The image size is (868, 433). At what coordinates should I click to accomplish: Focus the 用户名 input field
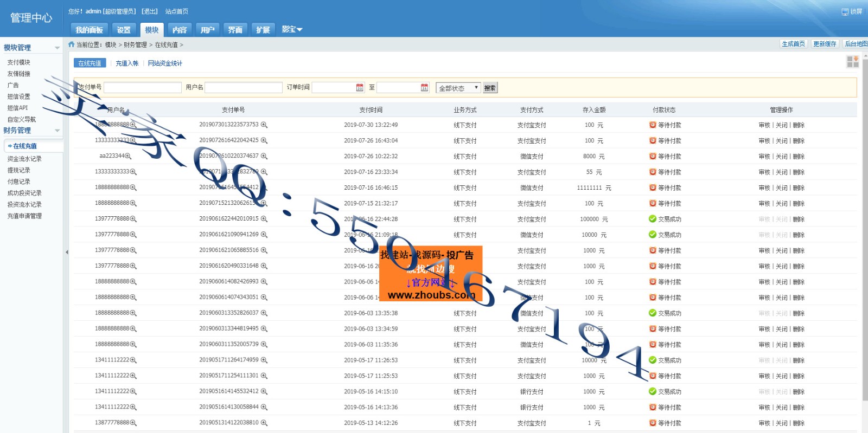click(x=244, y=87)
